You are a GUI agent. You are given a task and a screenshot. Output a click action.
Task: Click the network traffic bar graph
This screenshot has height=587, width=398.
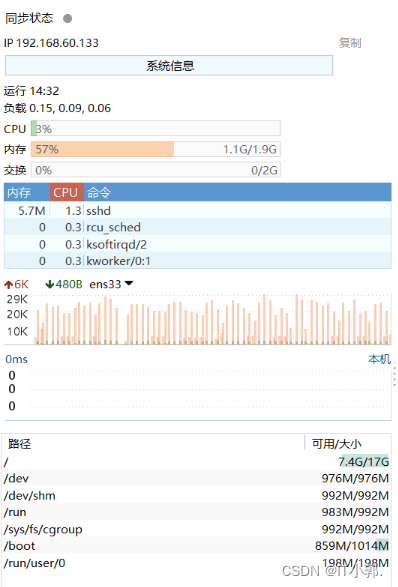coord(212,319)
